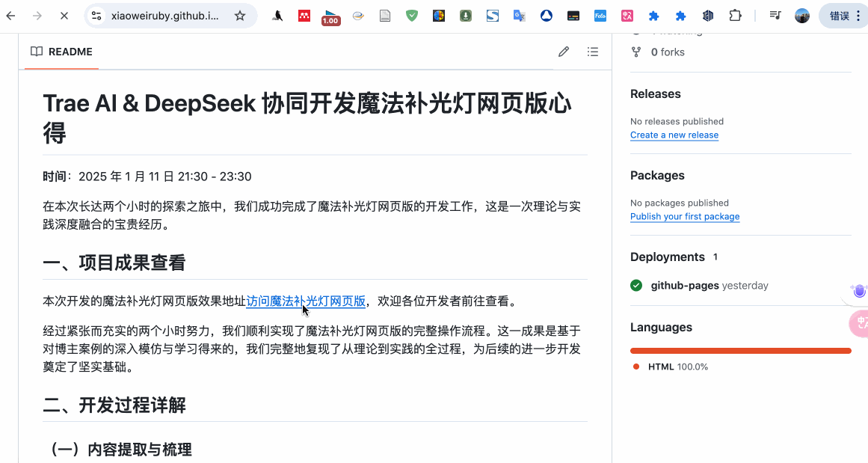Open the media control icon
Screen dimensions: 868x463
(775, 16)
